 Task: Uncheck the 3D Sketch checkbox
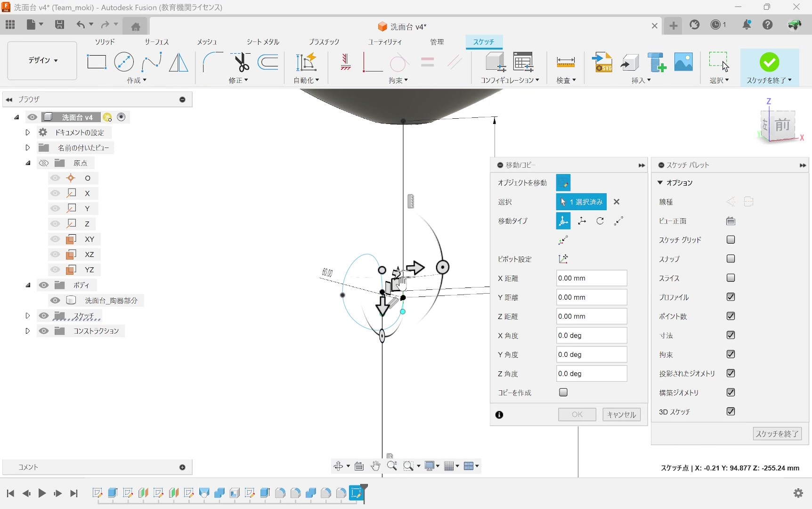[731, 411]
